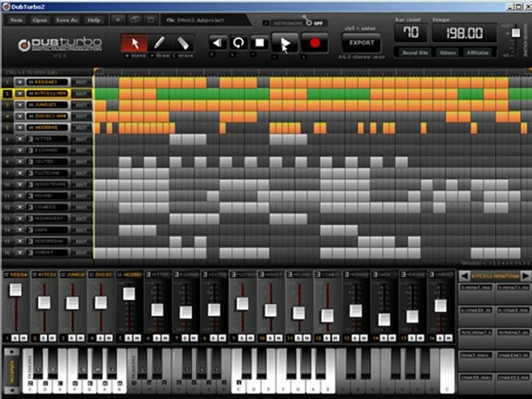Mute mixer channel 5
This screenshot has height=399, width=532.
coord(137,338)
